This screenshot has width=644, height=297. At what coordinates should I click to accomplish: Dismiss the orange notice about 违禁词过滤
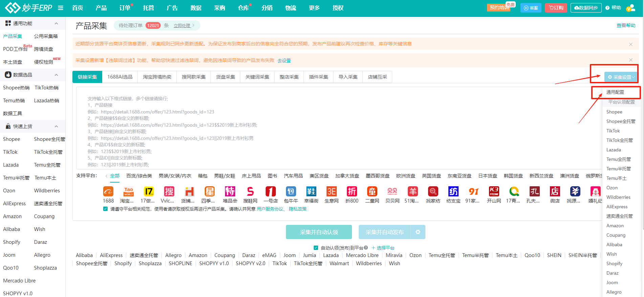[x=631, y=60]
